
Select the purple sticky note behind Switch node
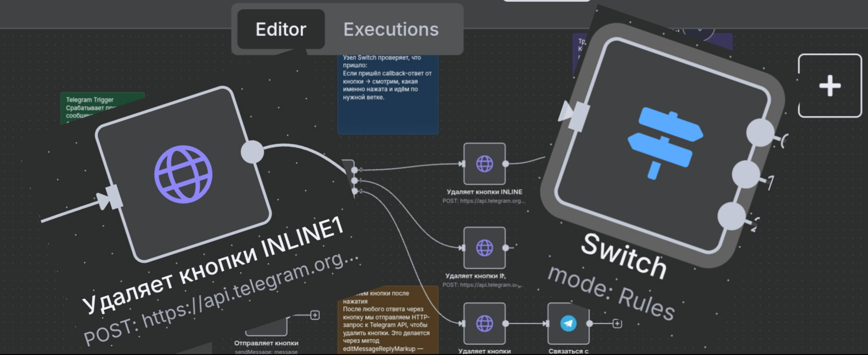coord(580,54)
